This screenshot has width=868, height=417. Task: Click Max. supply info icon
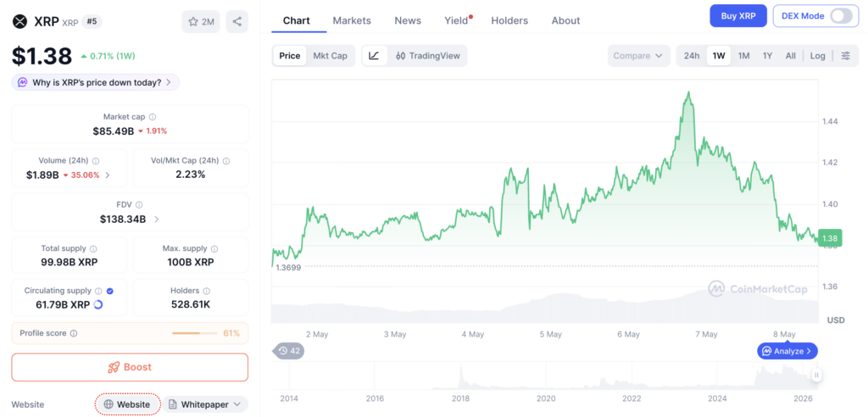(214, 249)
